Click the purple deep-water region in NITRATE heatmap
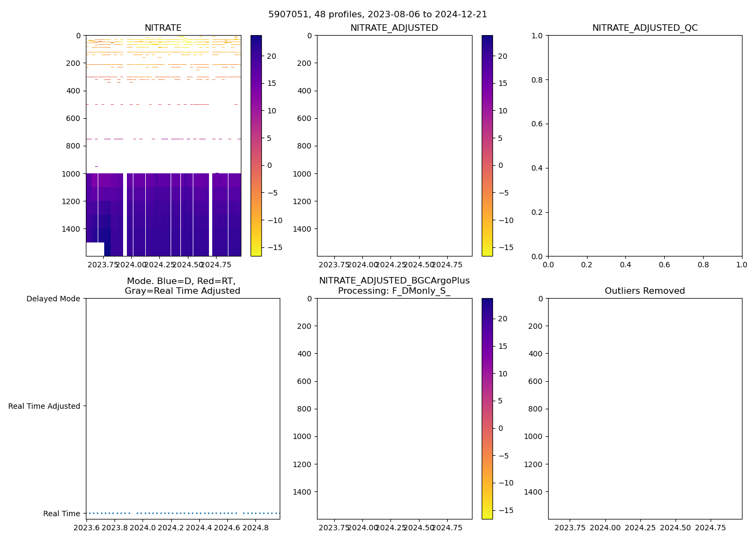 pos(162,216)
